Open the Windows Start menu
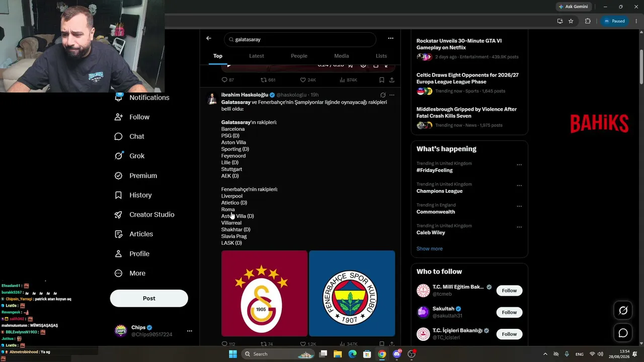Viewport: 644px width, 362px height. [x=233, y=354]
